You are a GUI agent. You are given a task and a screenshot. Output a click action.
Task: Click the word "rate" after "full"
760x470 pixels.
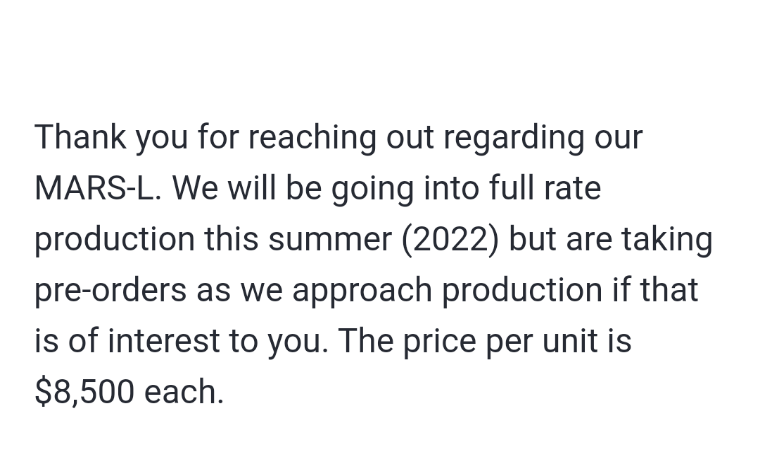tap(572, 188)
